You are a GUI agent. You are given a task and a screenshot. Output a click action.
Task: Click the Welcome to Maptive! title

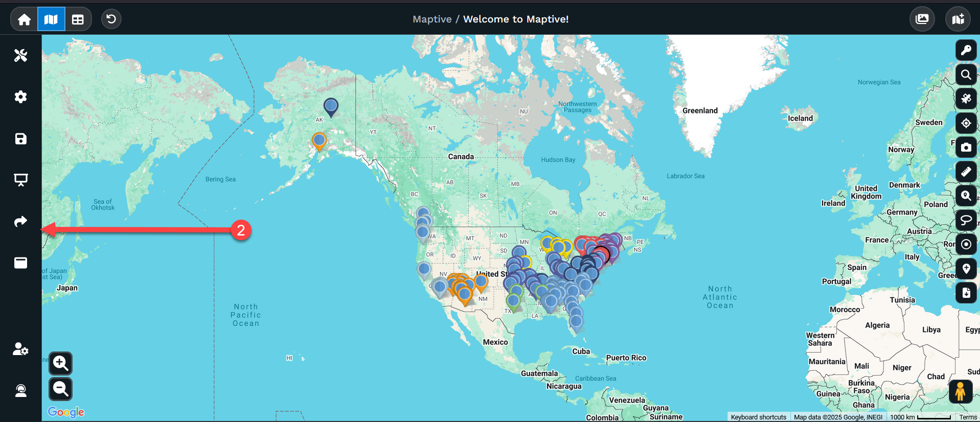point(516,19)
